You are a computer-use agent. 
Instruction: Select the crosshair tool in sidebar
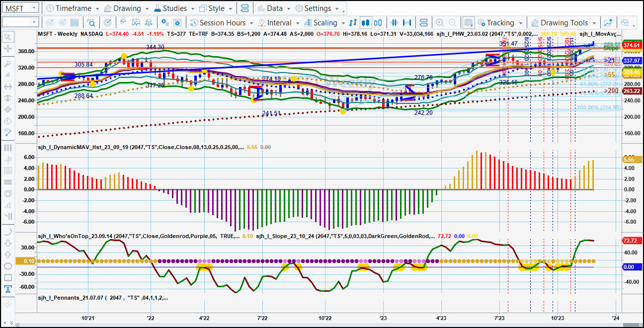(7, 49)
